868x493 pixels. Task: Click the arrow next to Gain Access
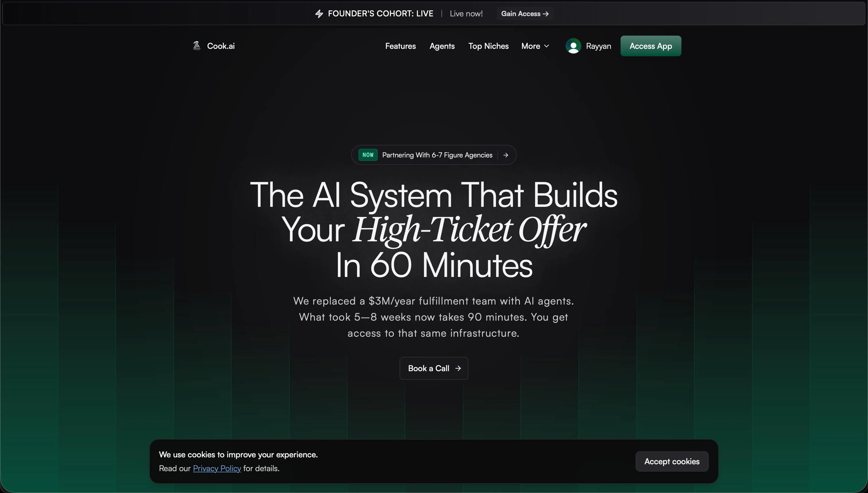[546, 14]
